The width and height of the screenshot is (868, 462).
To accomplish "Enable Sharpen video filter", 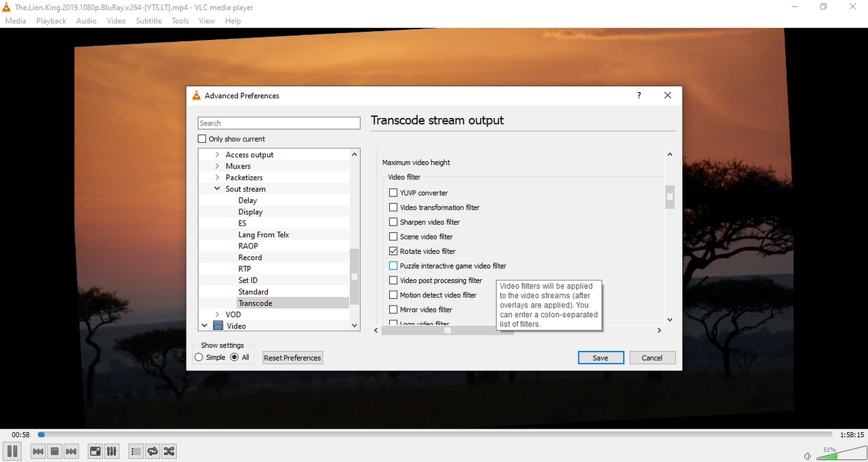I will tap(393, 222).
